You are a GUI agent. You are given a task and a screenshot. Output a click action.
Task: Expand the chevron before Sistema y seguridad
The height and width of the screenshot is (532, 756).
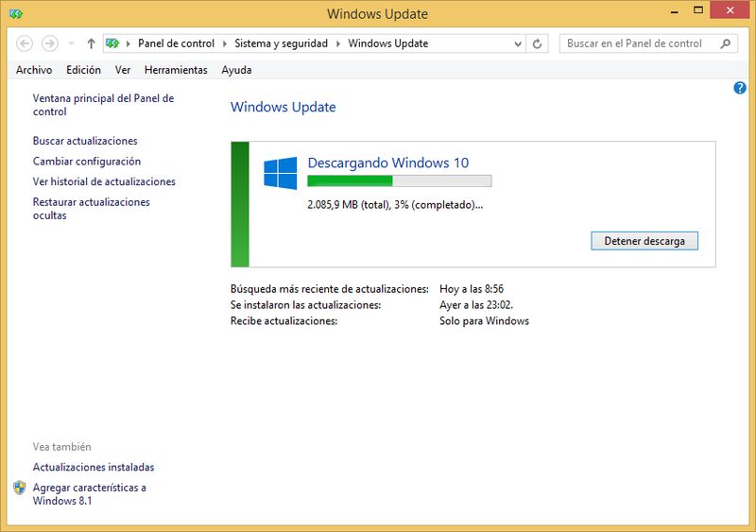(x=225, y=43)
